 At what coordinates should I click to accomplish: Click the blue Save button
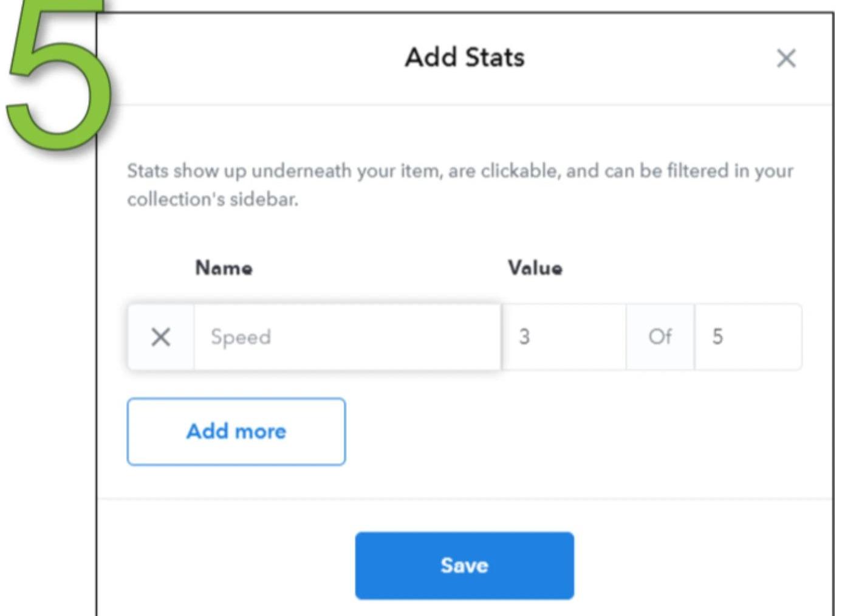(x=465, y=566)
